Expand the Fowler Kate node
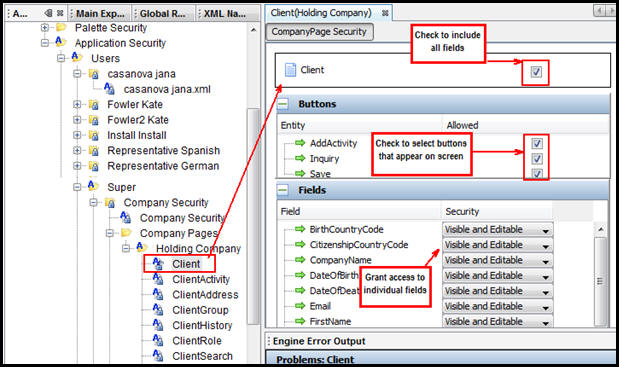The image size is (619, 367). (x=77, y=105)
